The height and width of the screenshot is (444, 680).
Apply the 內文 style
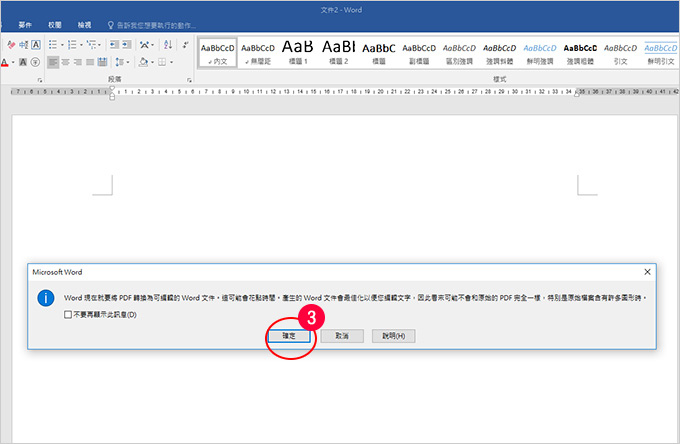point(217,53)
